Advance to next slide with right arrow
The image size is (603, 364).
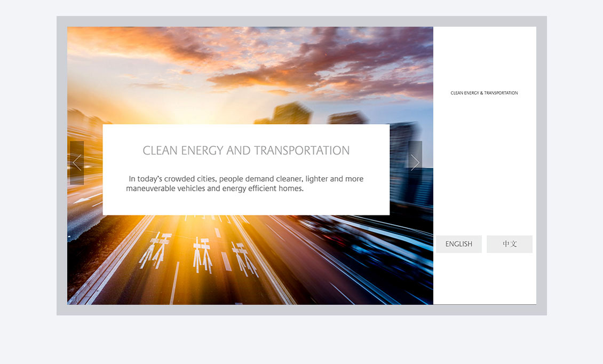(415, 163)
